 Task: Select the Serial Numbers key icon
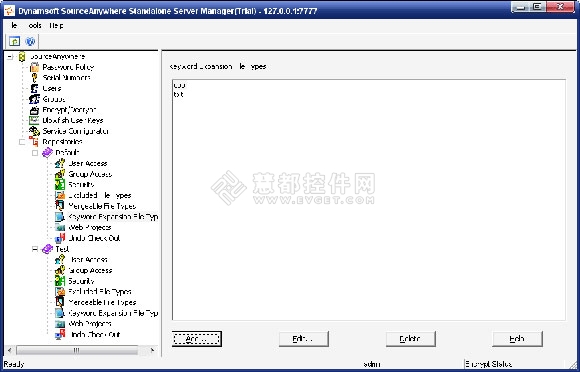(34, 78)
